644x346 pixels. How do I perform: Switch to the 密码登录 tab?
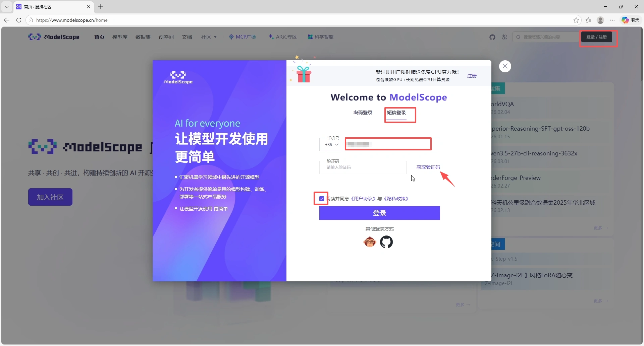pos(363,113)
